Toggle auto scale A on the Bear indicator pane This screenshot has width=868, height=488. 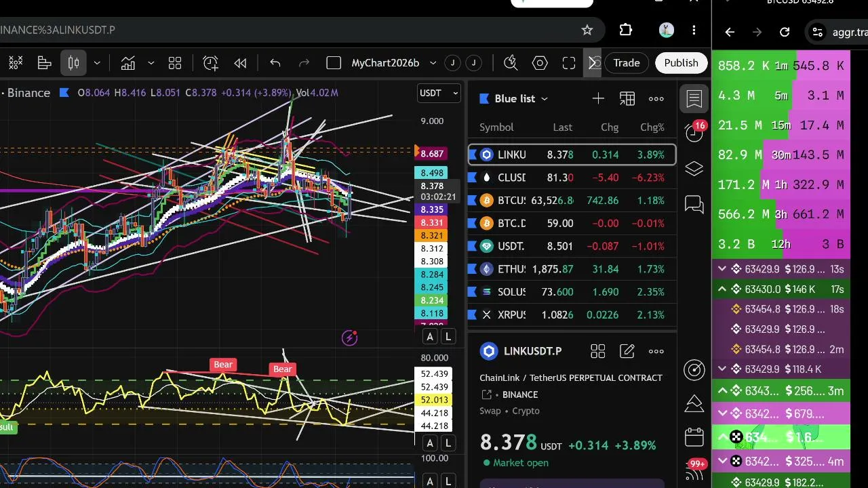coord(430,443)
